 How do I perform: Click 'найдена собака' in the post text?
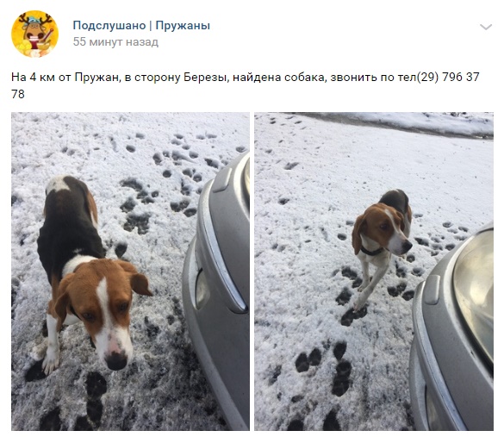click(x=278, y=78)
